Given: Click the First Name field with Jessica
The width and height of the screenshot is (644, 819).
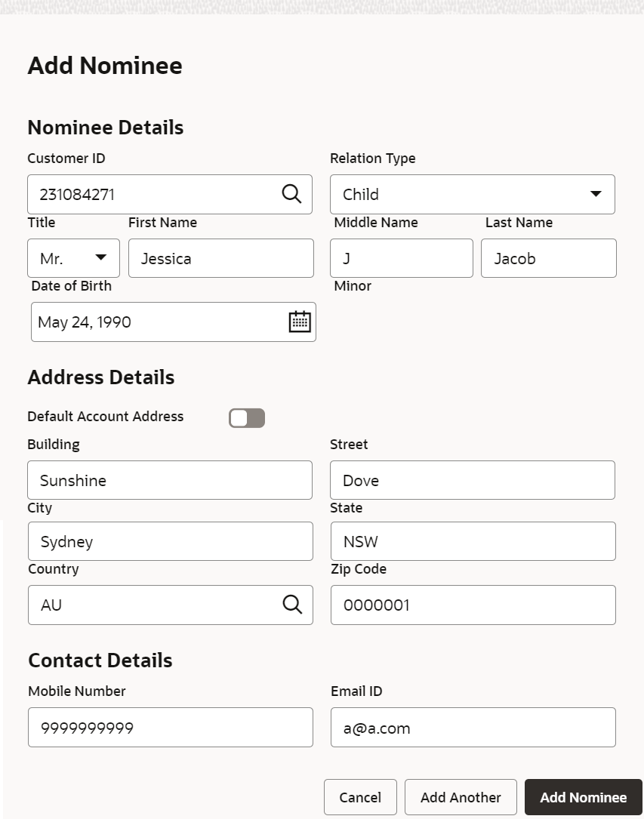Looking at the screenshot, I should (x=220, y=258).
